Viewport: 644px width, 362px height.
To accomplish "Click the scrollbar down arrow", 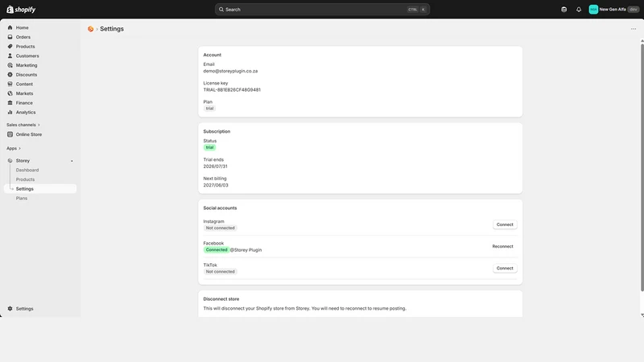I will [642, 315].
